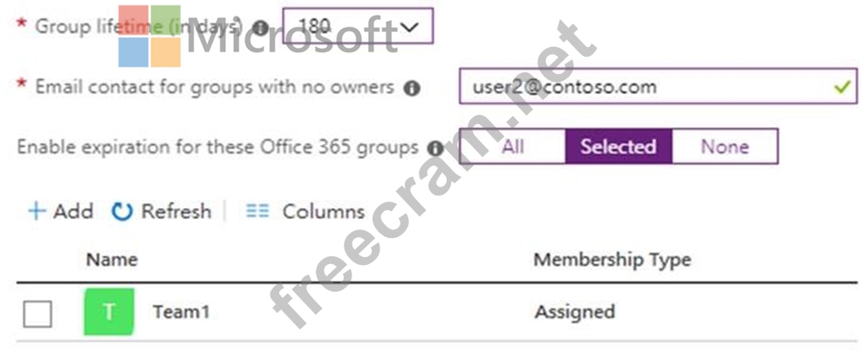
Task: Click the plus Add button
Action: pyautogui.click(x=60, y=211)
